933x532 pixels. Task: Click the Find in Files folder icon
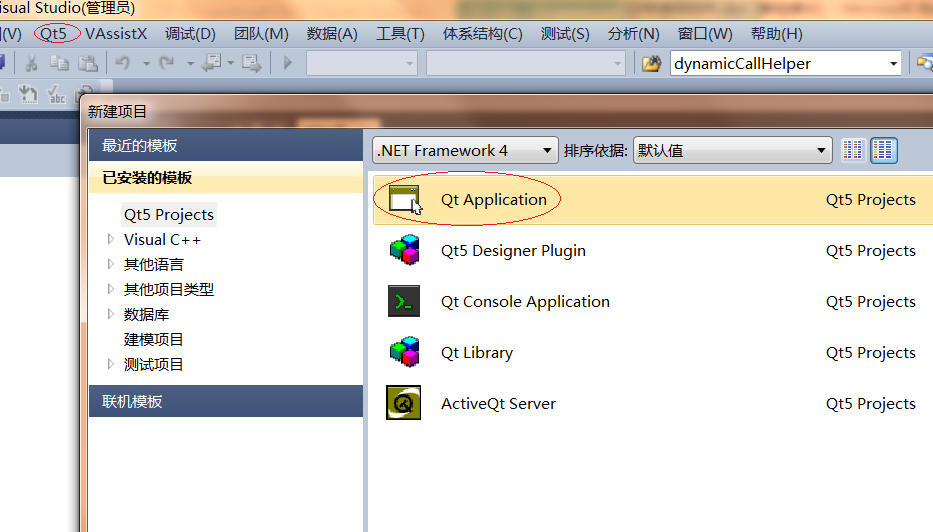point(651,63)
